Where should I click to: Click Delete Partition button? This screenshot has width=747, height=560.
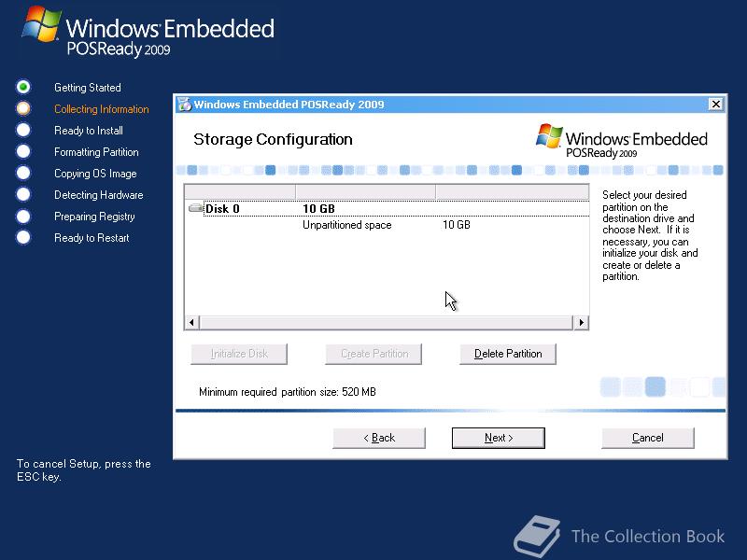508,354
